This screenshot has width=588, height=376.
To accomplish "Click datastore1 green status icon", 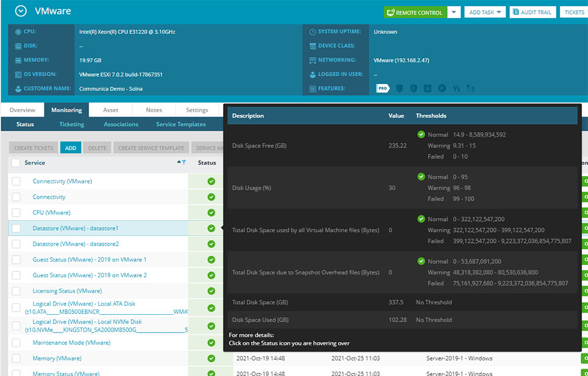I will pyautogui.click(x=211, y=228).
